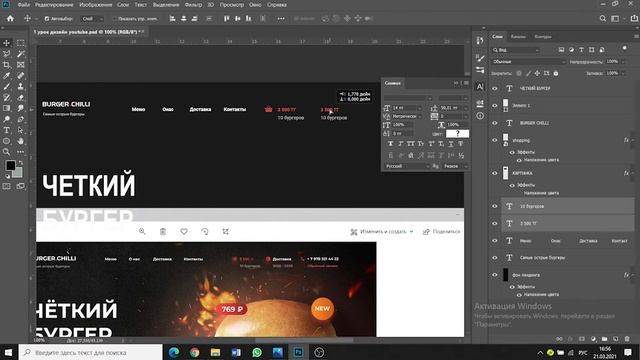Toggle the Auto-select (Автовыбор) checkbox
The image size is (640, 360).
(x=47, y=19)
